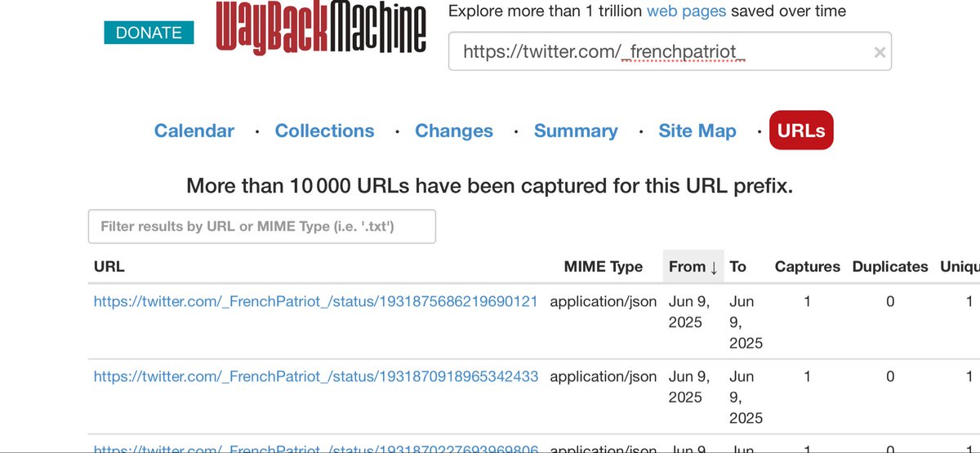Open the Summary tab
Screen dimensions: 980x453
(x=576, y=131)
